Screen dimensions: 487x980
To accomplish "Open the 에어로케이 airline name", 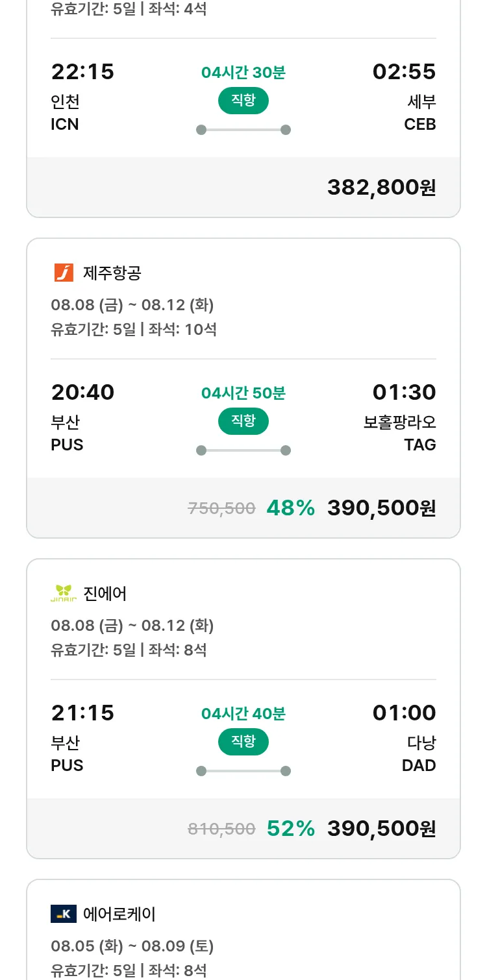I will click(119, 914).
